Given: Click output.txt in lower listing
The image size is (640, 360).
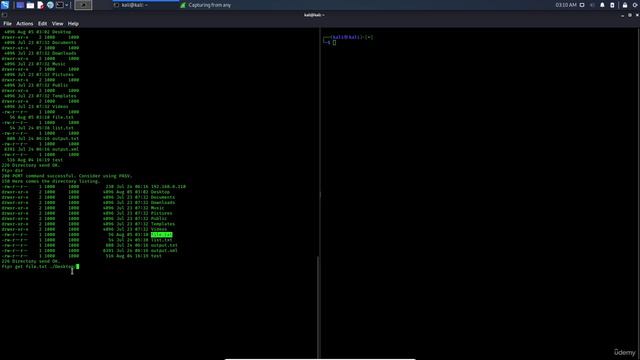Looking at the screenshot, I should (164, 245).
